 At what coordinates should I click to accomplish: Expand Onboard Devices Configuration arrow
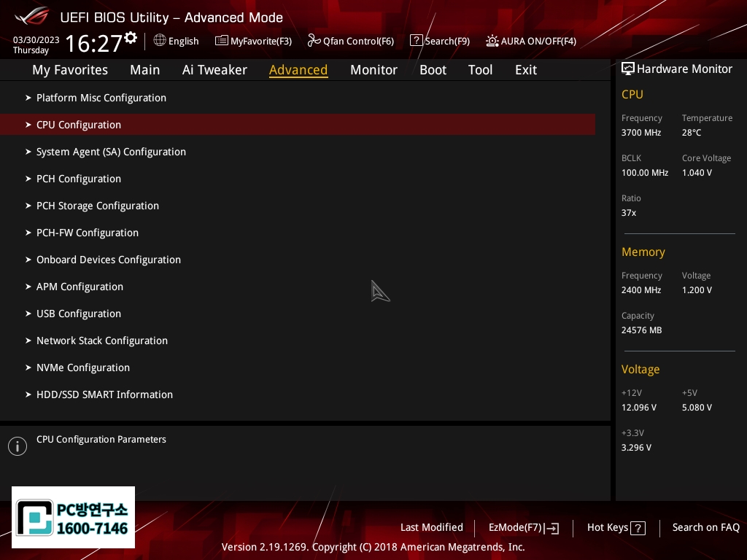(x=28, y=260)
